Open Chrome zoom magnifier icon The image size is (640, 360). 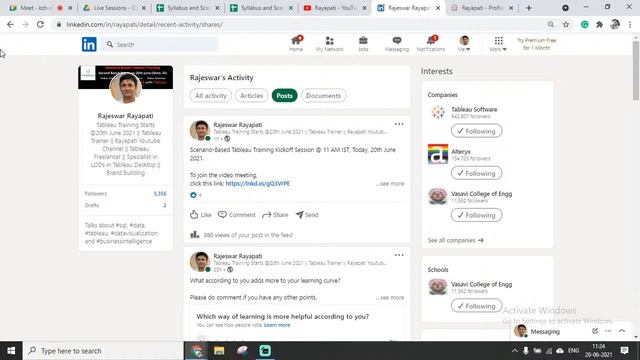tap(551, 24)
